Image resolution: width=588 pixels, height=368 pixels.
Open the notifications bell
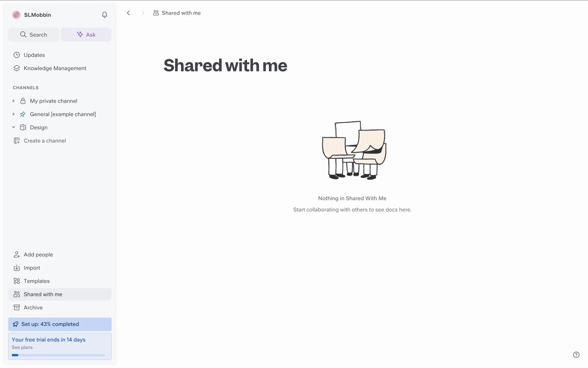pyautogui.click(x=104, y=15)
